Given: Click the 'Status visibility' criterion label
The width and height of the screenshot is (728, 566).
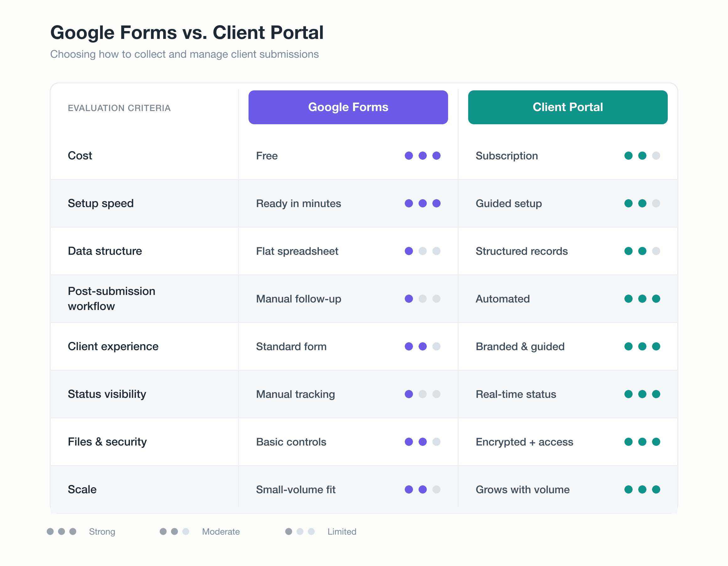Looking at the screenshot, I should tap(107, 394).
